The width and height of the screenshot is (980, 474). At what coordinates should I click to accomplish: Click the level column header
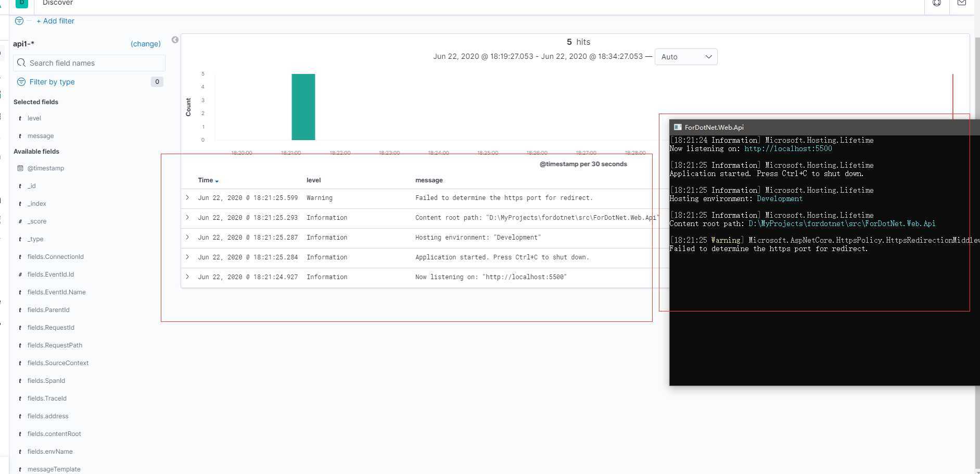click(x=314, y=180)
